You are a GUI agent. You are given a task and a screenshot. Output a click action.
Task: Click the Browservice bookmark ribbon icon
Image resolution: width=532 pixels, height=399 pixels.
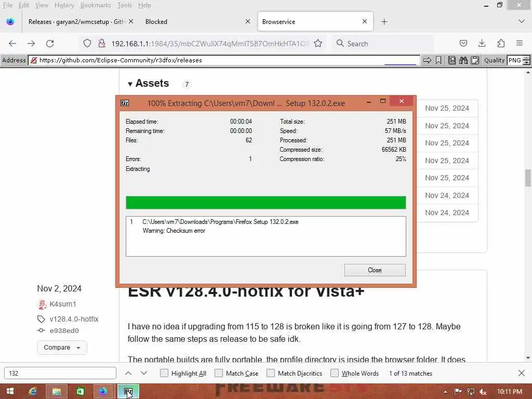pos(438,60)
